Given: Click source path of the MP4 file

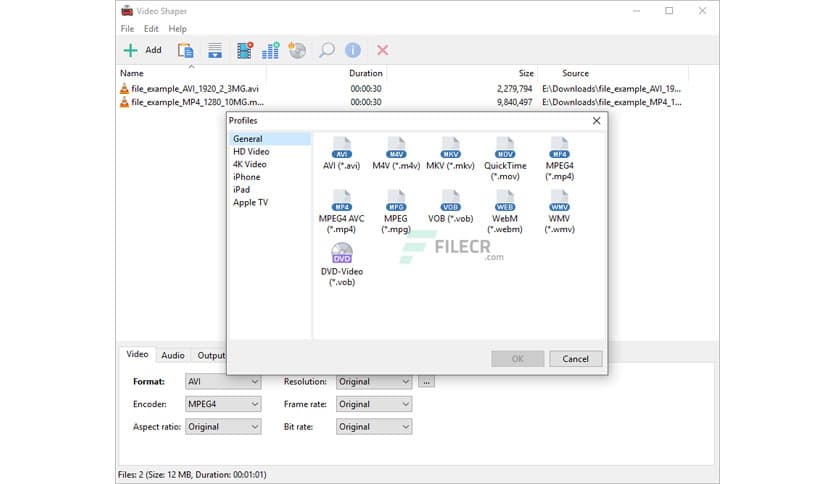Looking at the screenshot, I should point(612,102).
